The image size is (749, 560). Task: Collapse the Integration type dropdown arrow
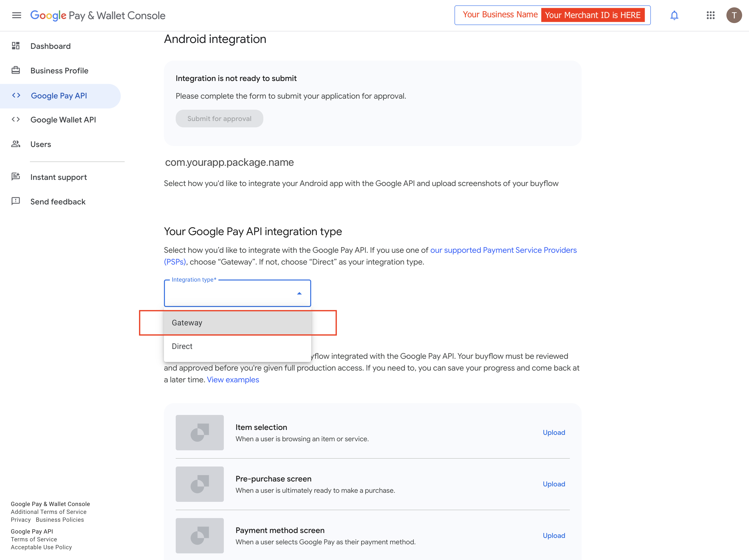(x=299, y=293)
